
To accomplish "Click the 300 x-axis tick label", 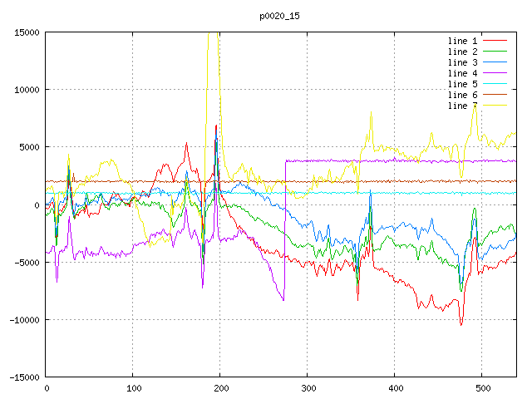I will click(x=307, y=388).
